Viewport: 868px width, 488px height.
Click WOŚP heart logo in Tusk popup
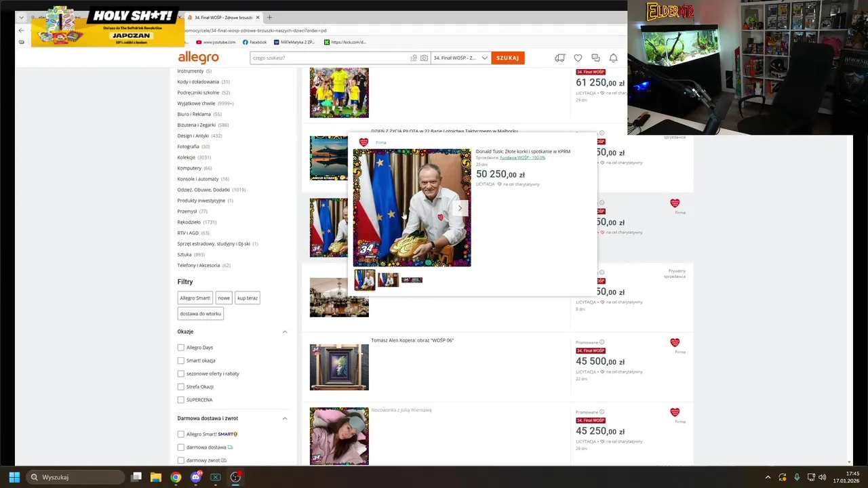[363, 142]
